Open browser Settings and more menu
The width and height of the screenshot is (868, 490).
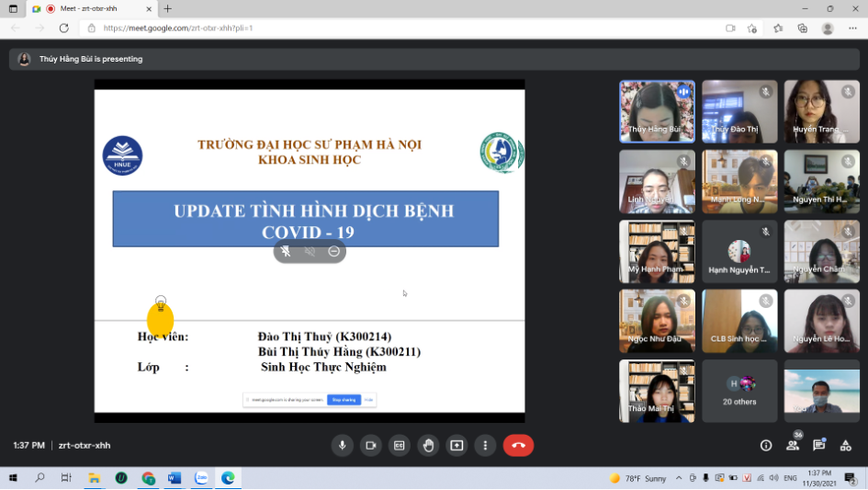tap(852, 28)
